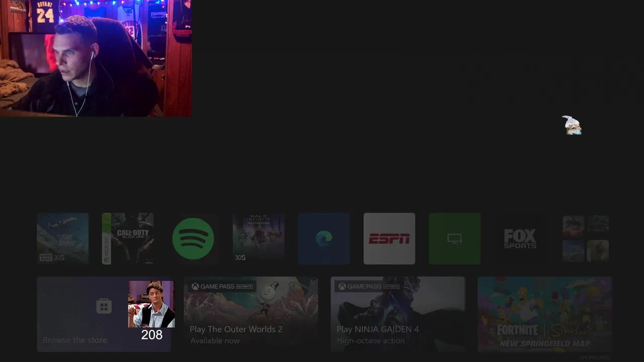Click the man-in-vest GIF above 208
This screenshot has height=362, width=644.
[151, 304]
